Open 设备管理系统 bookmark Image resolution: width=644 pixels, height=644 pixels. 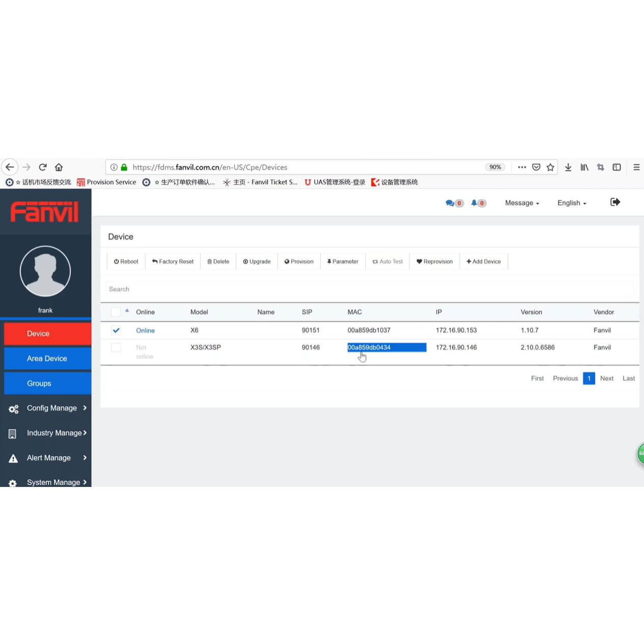tap(395, 182)
